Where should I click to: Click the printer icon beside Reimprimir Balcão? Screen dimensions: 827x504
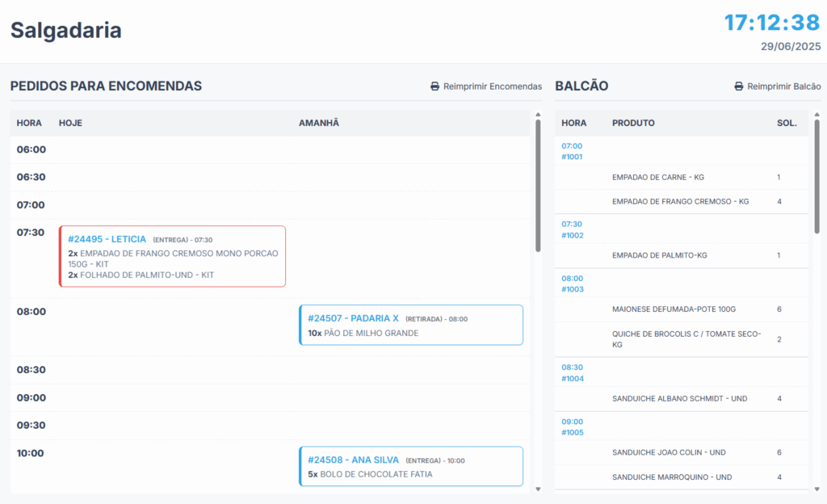pyautogui.click(x=739, y=86)
